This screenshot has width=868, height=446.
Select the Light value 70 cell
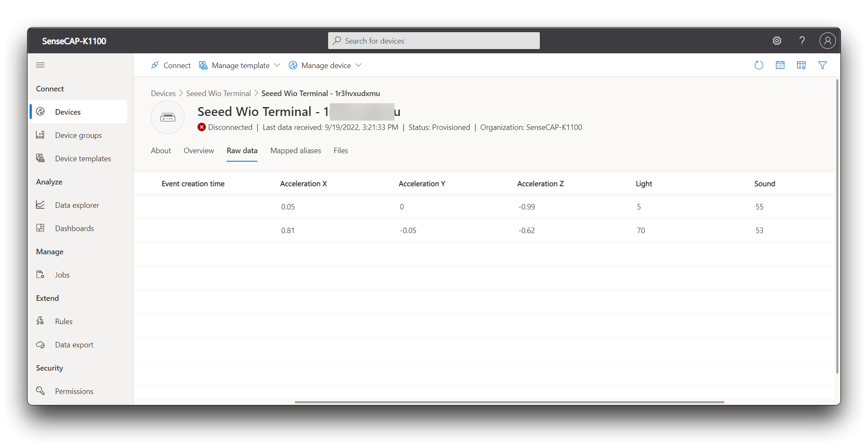641,231
